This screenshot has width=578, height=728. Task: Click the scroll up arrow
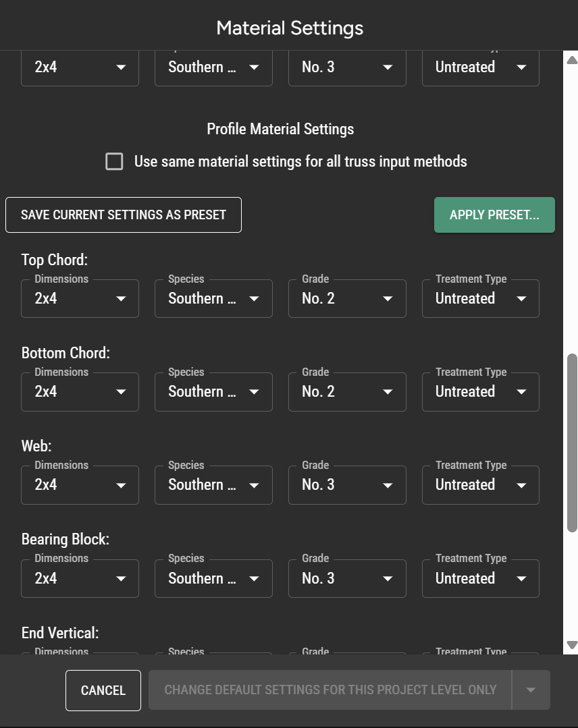pyautogui.click(x=572, y=60)
